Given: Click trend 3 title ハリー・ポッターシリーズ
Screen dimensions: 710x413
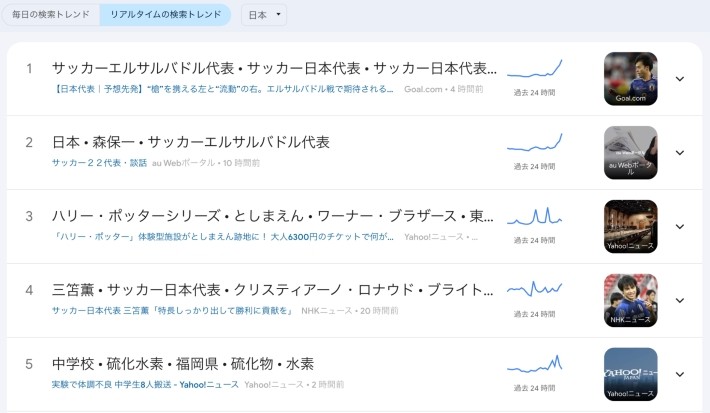Looking at the screenshot, I should (273, 216).
